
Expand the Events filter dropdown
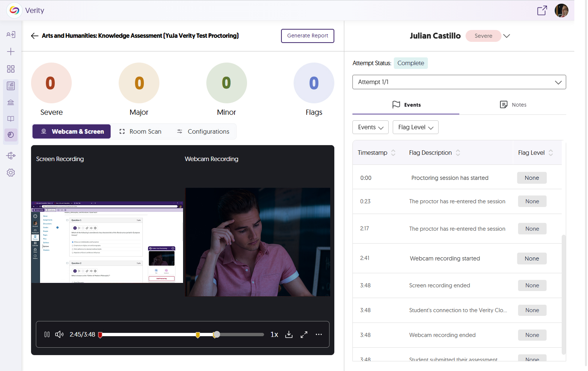tap(370, 127)
